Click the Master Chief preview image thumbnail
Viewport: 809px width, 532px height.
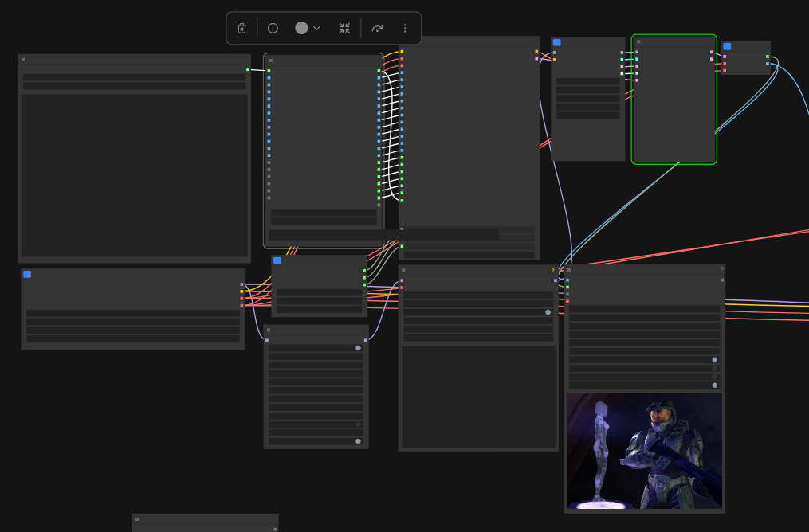tap(645, 451)
